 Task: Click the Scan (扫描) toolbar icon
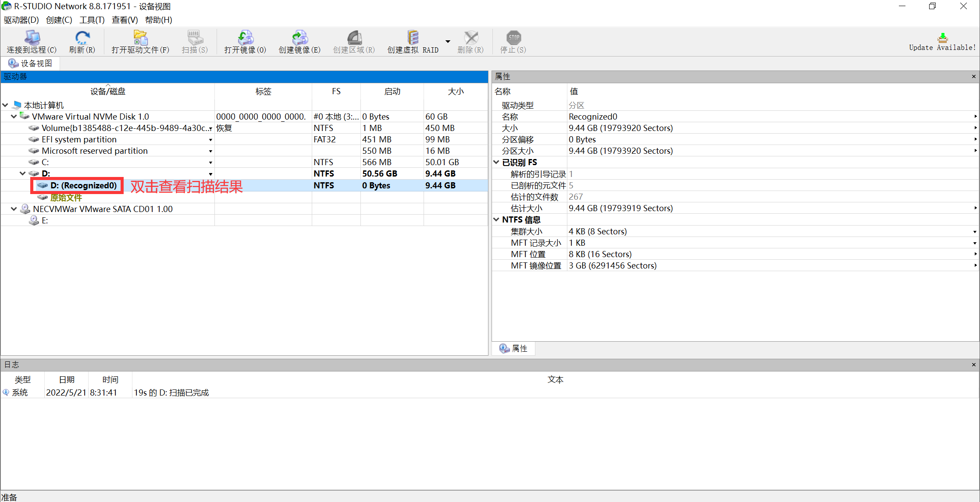(195, 38)
